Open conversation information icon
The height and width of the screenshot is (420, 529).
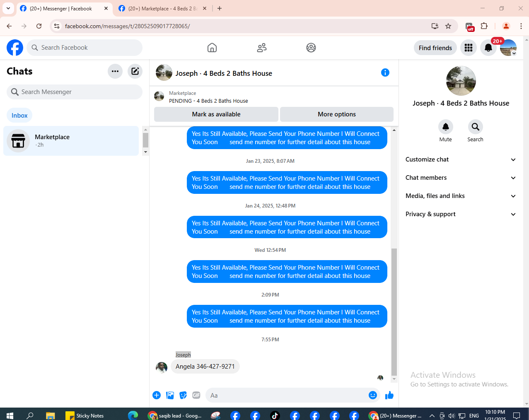coord(385,72)
